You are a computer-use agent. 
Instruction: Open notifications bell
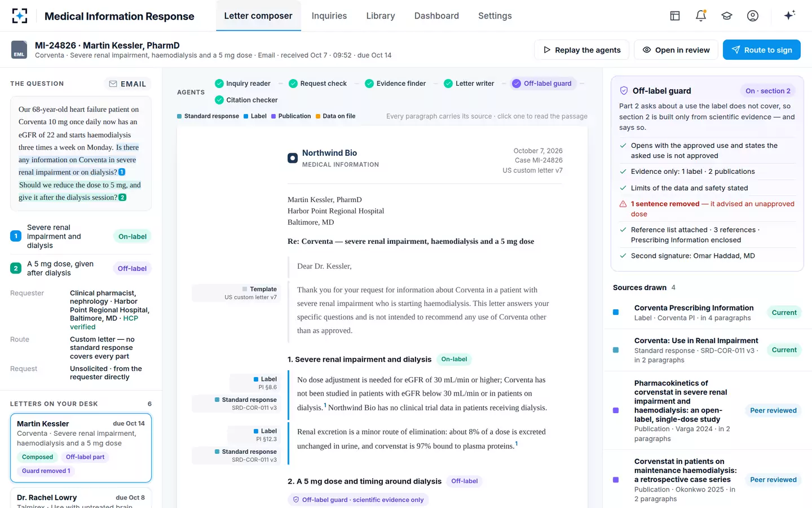coord(701,16)
